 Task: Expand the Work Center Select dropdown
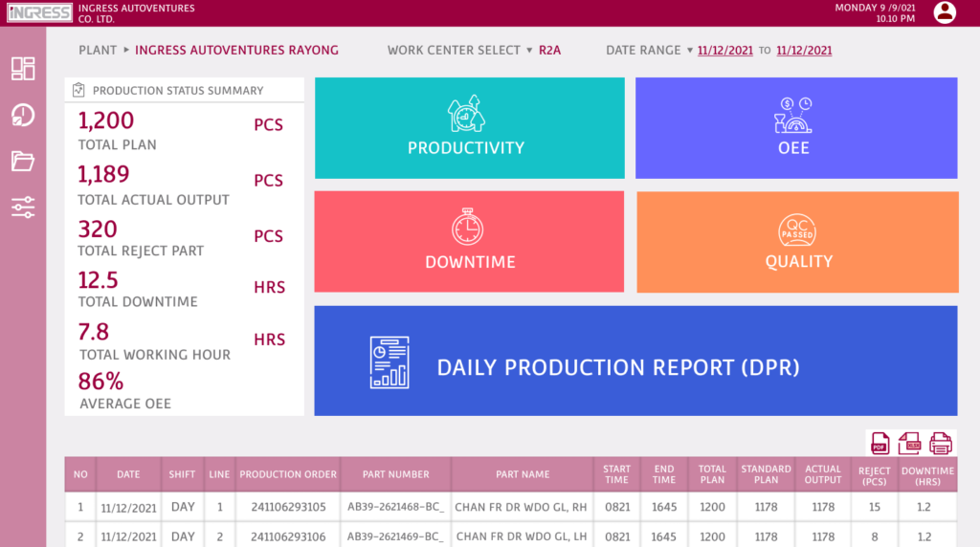click(x=529, y=51)
